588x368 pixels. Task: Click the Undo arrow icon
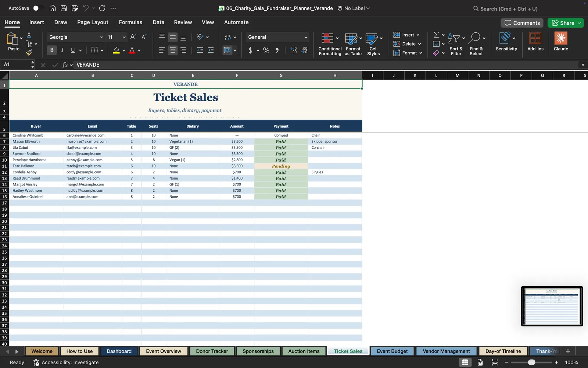tap(86, 8)
